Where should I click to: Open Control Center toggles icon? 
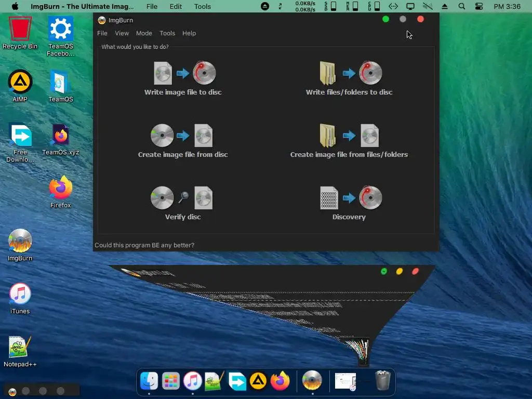point(478,6)
